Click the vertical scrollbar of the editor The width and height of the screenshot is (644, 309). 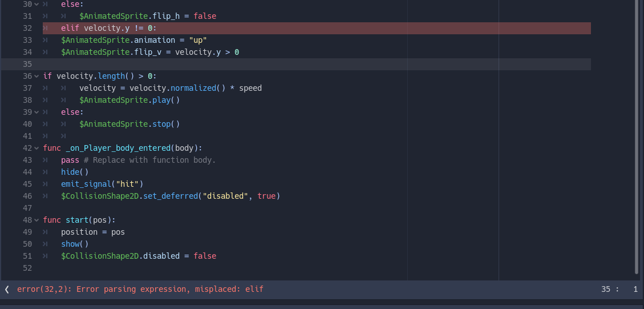[x=637, y=137]
